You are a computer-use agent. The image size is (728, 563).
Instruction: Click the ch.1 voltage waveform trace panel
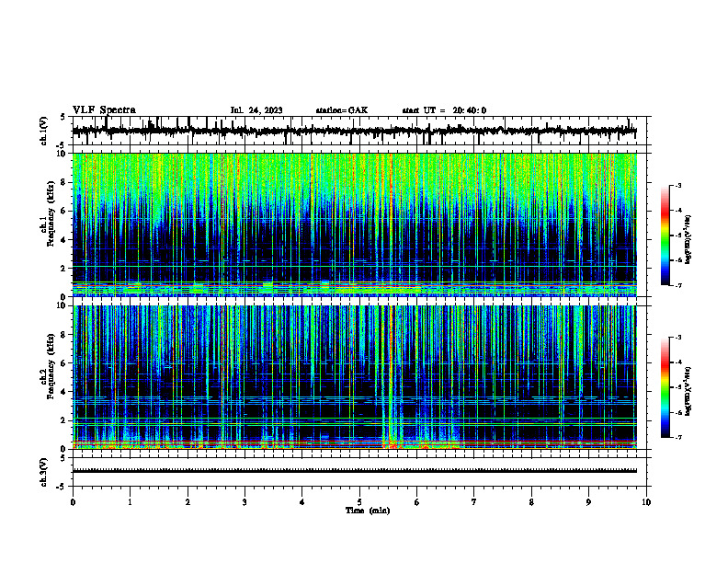[x=361, y=131]
